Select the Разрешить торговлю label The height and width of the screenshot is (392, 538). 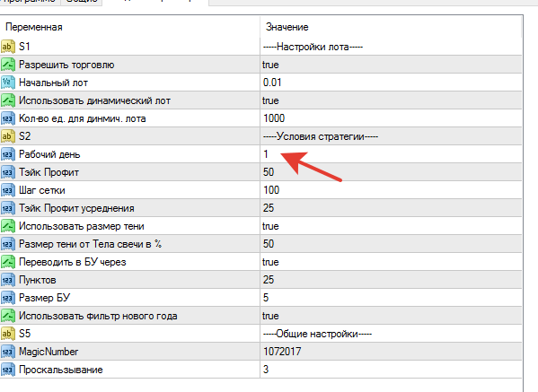coord(66,65)
